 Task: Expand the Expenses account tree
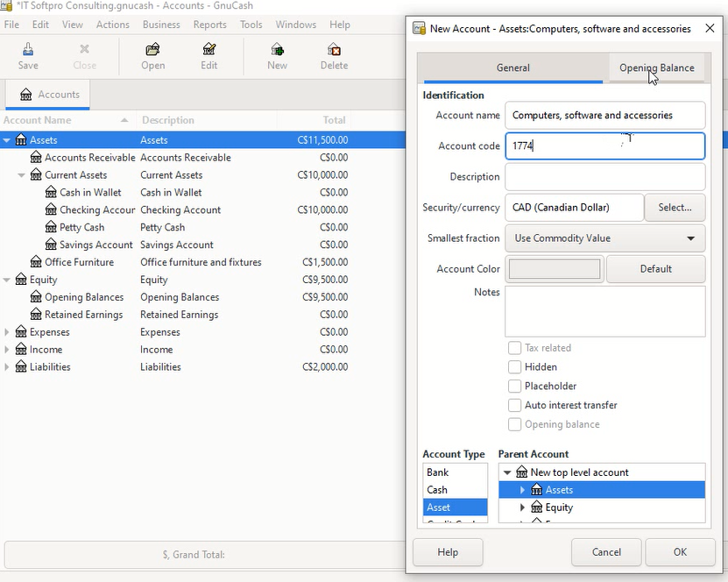(7, 332)
